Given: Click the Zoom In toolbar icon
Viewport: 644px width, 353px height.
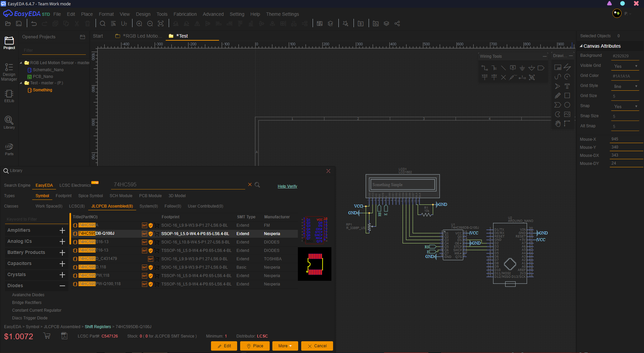Looking at the screenshot, I should 139,24.
